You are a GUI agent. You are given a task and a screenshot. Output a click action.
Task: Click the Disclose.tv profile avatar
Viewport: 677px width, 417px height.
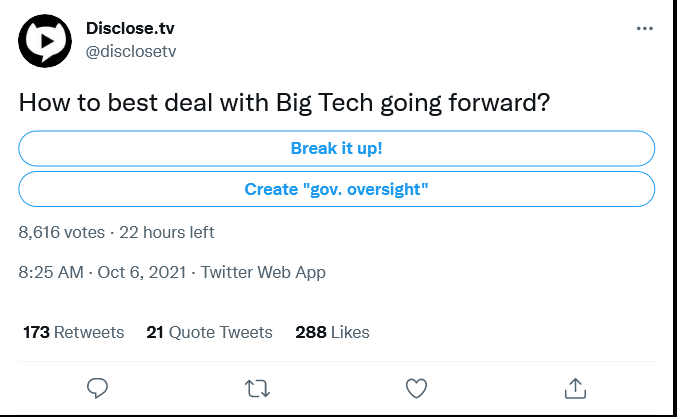45,41
